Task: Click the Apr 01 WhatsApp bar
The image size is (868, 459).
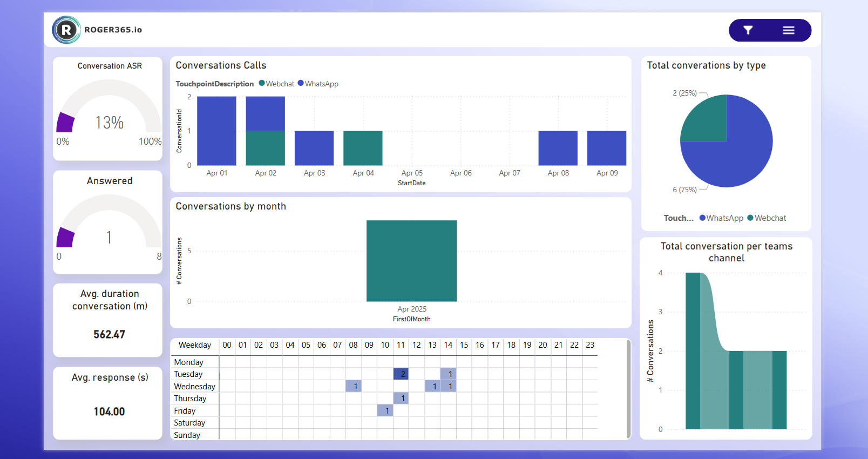Action: [x=216, y=131]
